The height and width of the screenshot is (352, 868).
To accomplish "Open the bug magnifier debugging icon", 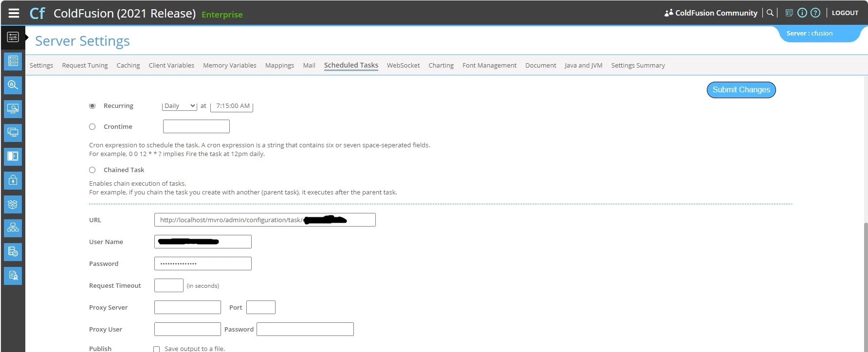I will (13, 85).
